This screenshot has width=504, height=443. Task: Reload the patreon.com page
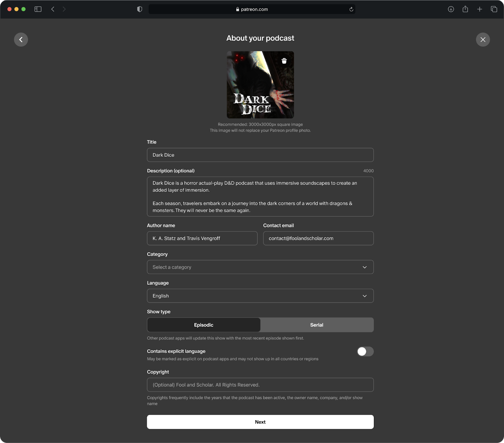tap(351, 9)
